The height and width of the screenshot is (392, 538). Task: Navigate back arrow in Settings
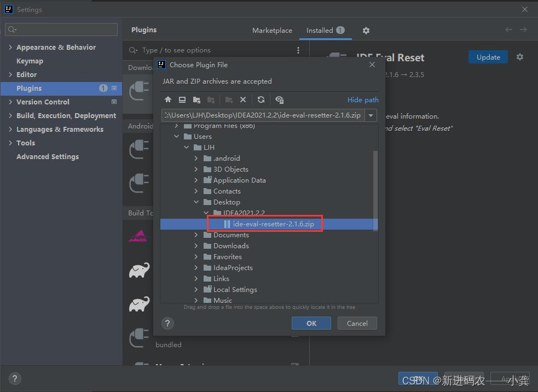[x=508, y=30]
